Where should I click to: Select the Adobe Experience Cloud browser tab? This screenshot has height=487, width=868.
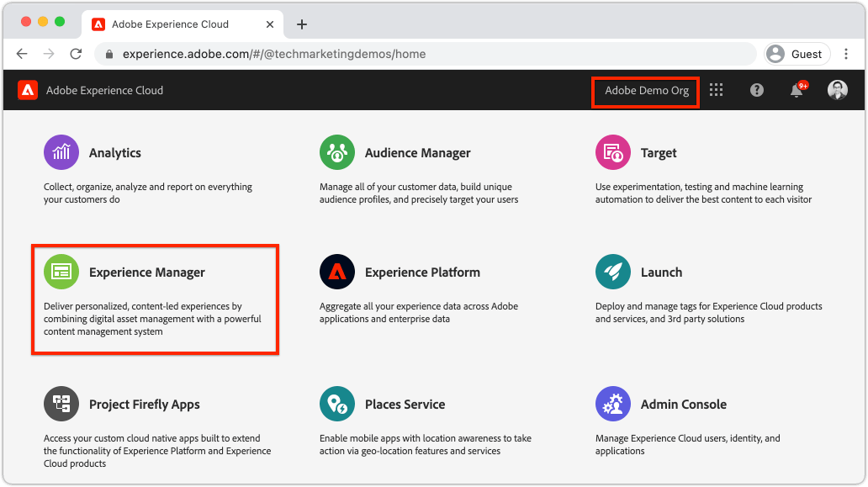[172, 24]
